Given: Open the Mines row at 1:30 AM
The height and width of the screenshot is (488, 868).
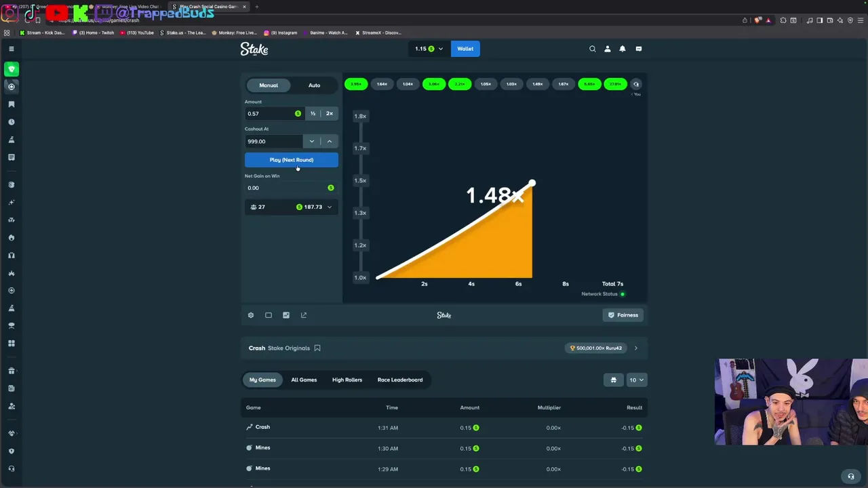Looking at the screenshot, I should 444,448.
